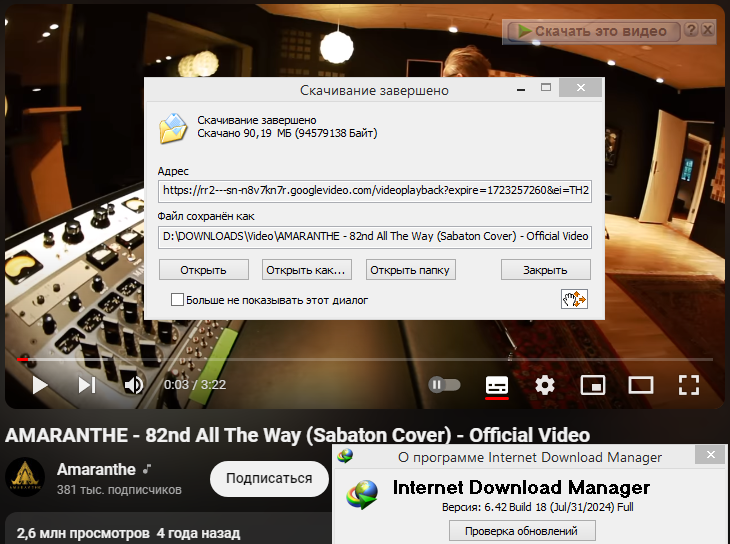Click the 'Открыть как...' button
This screenshot has width=730, height=544.
click(306, 270)
